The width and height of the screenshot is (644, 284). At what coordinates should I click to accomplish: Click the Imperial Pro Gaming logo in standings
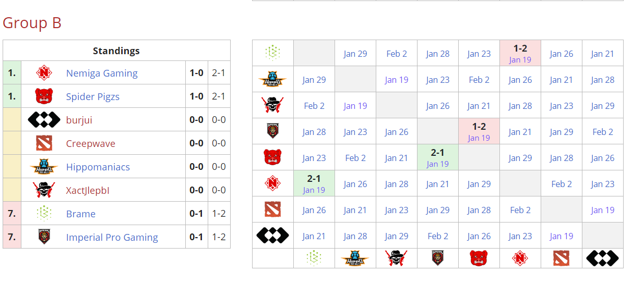click(44, 237)
